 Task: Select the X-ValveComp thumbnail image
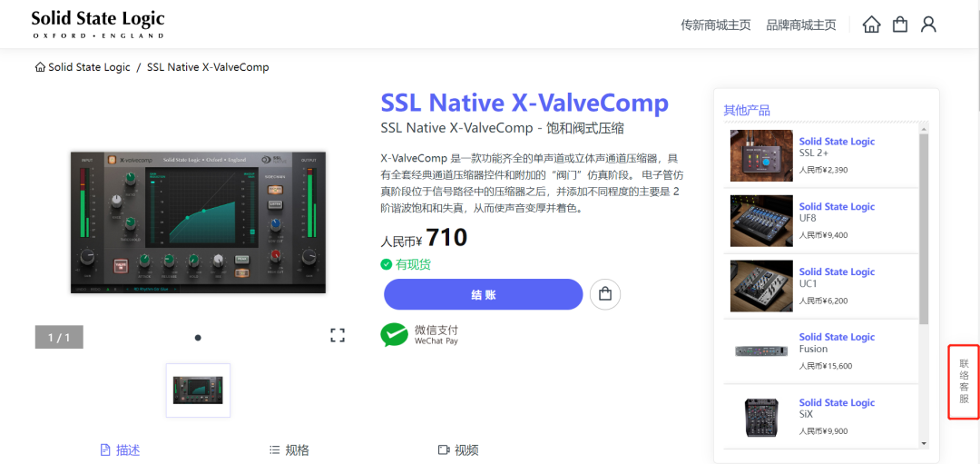tap(198, 390)
